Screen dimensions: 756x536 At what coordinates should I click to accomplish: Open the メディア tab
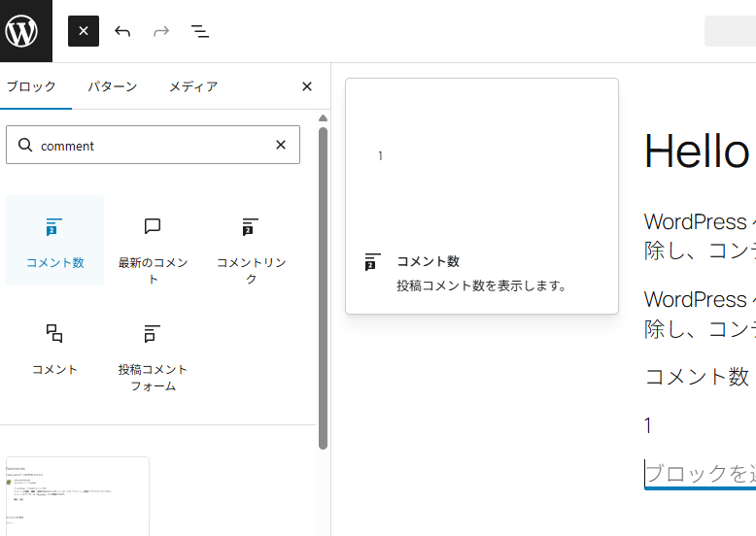click(x=192, y=86)
